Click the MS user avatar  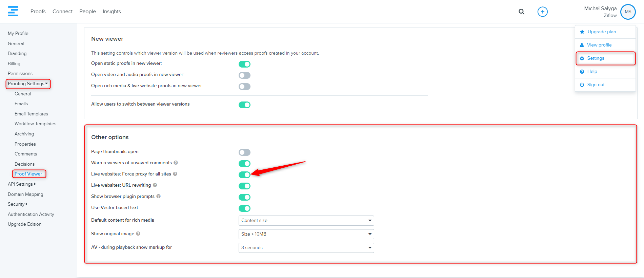coord(628,12)
